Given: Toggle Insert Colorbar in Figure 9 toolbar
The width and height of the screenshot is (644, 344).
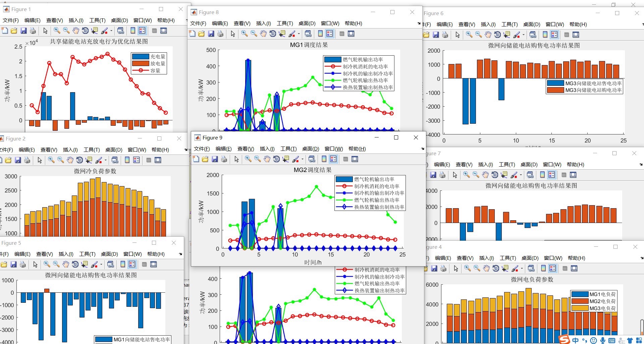Looking at the screenshot, I should (x=324, y=159).
